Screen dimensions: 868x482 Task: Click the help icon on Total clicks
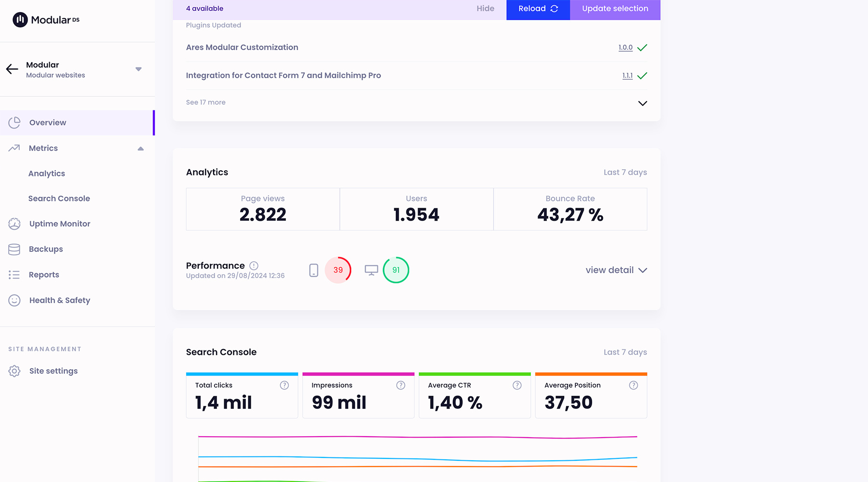[x=285, y=385]
